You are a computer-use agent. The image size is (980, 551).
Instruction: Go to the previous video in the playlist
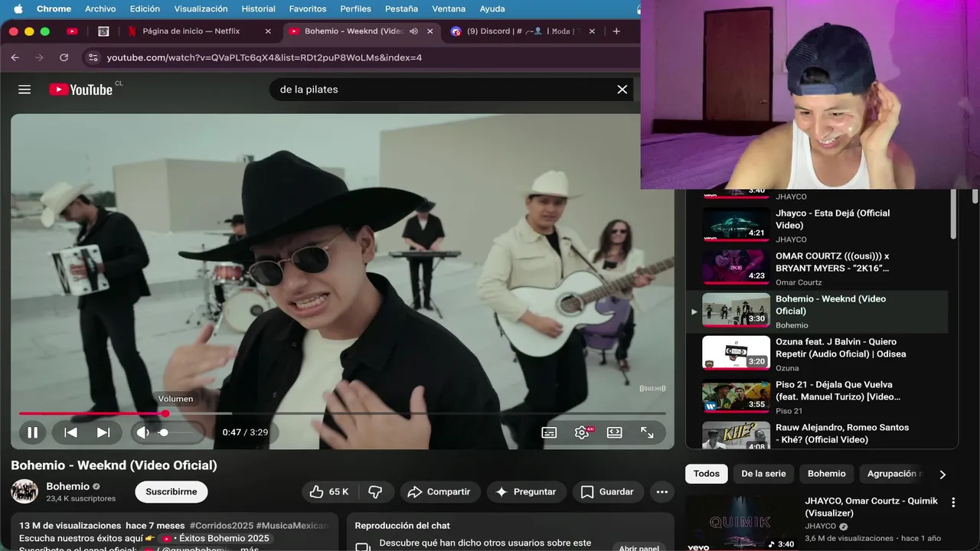70,432
